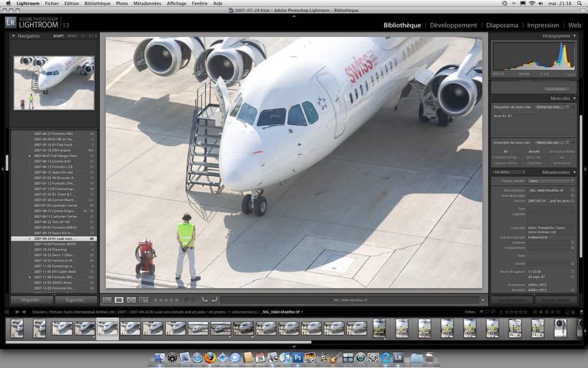Collapse the Mots-clés panel

(x=574, y=98)
